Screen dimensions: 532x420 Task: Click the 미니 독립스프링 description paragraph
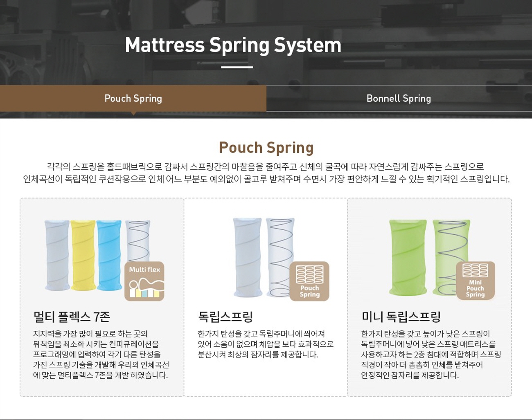[431, 355]
